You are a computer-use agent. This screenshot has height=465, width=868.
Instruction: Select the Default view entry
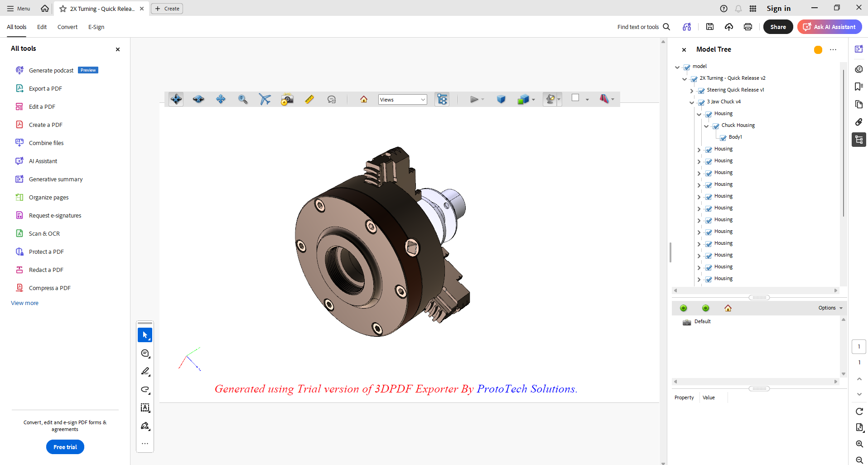tap(702, 321)
